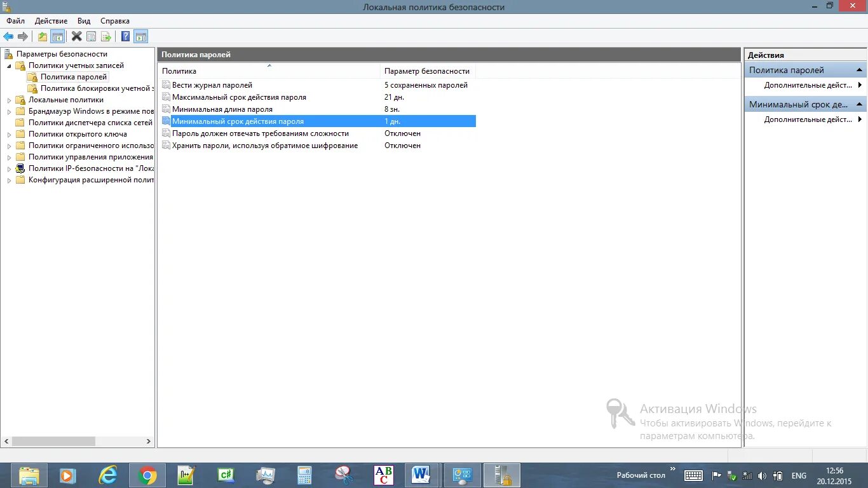Screen dimensions: 868x488
Task: Collapse the Политики учетных записей tree node
Action: (9, 65)
